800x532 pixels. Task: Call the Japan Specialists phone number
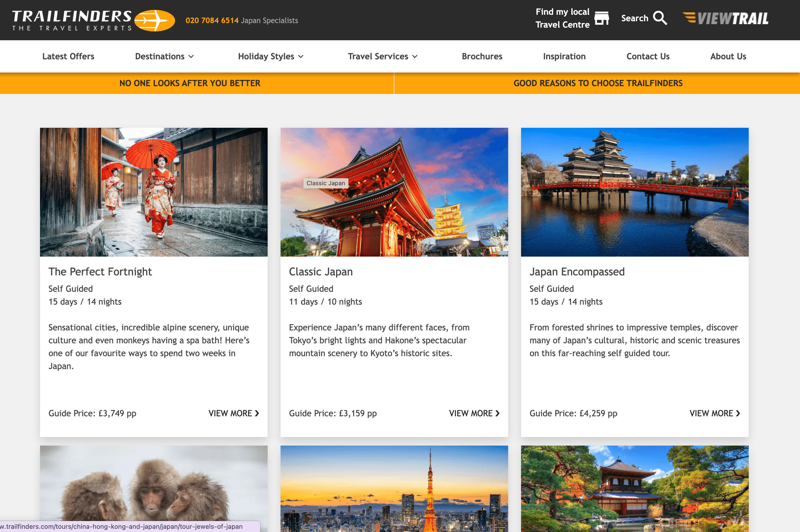212,20
